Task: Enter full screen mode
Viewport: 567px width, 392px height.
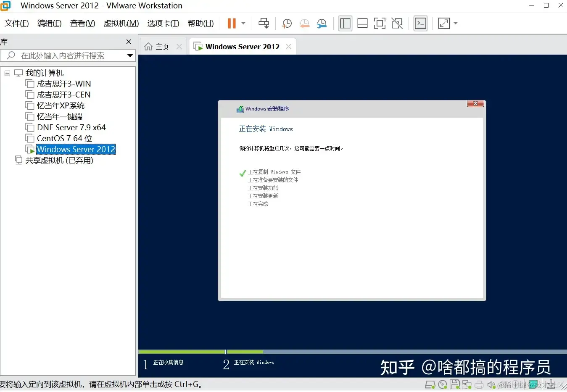Action: pos(380,23)
